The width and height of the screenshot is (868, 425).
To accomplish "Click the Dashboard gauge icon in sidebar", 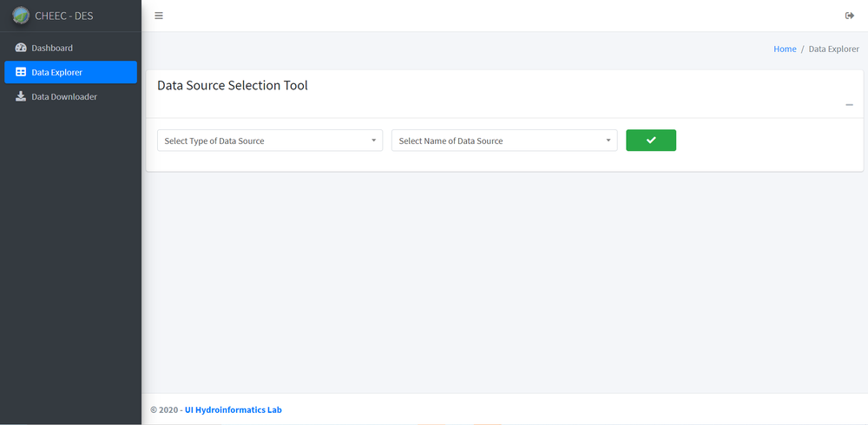I will point(21,48).
